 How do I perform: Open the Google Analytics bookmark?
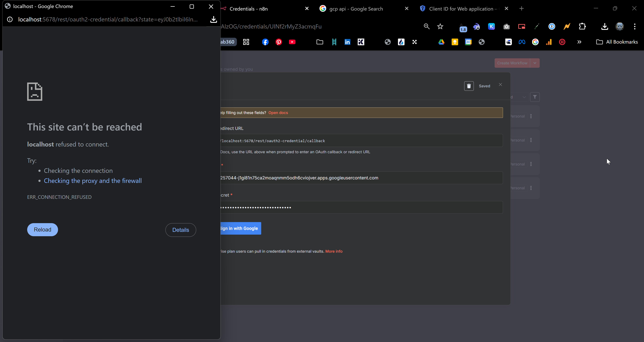click(x=549, y=42)
